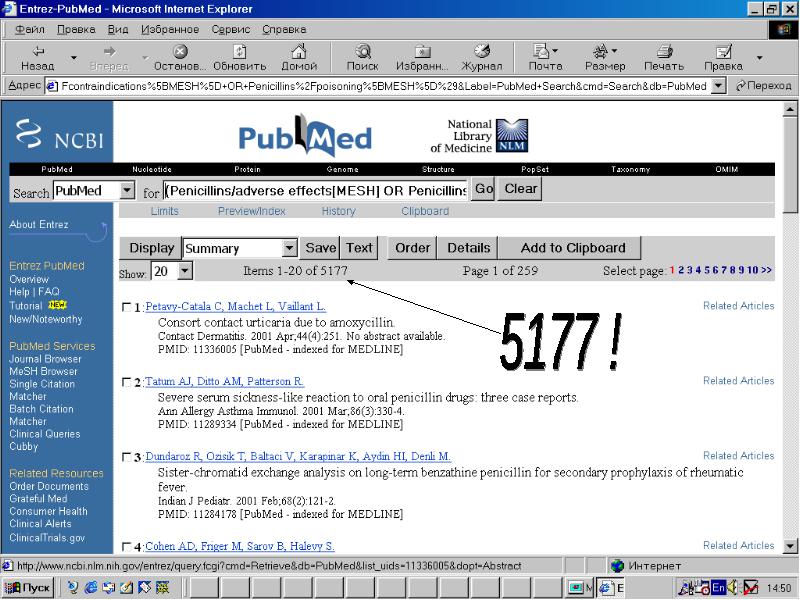Open the Show 20 items dropdown
800x600 pixels.
click(185, 271)
